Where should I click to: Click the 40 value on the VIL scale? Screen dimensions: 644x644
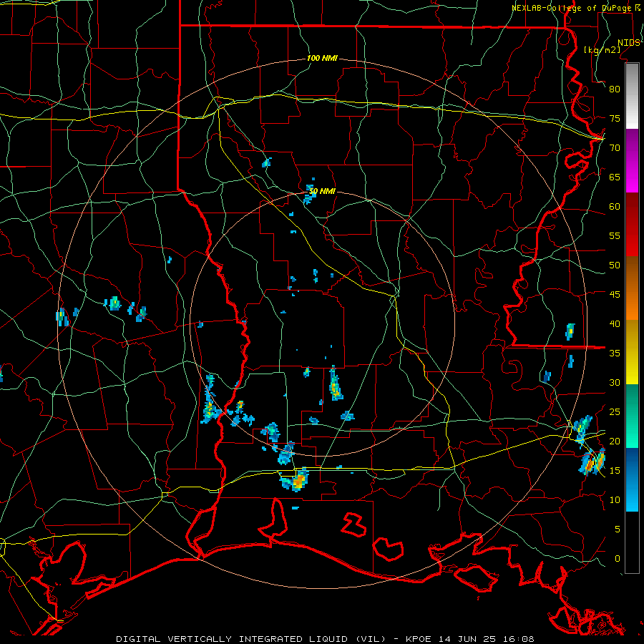615,323
